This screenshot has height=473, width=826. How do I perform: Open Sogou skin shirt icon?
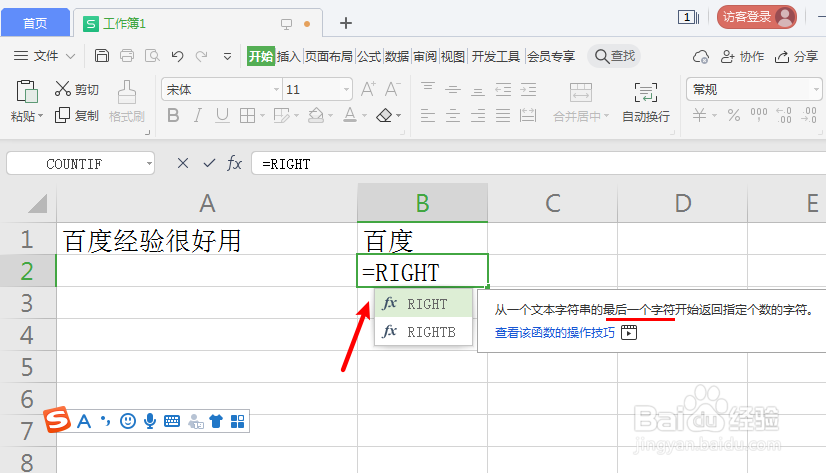tap(216, 421)
